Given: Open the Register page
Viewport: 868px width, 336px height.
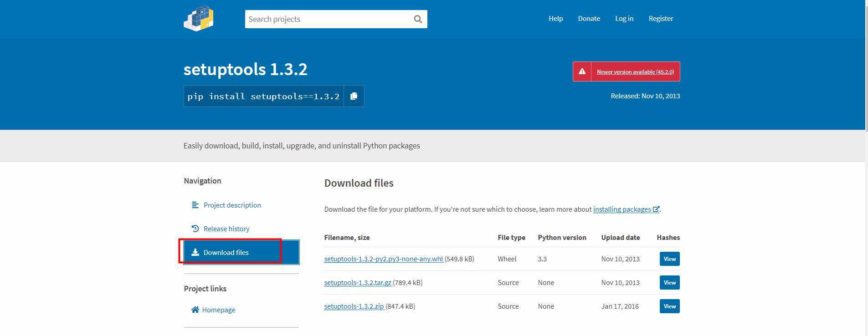Looking at the screenshot, I should 661,19.
